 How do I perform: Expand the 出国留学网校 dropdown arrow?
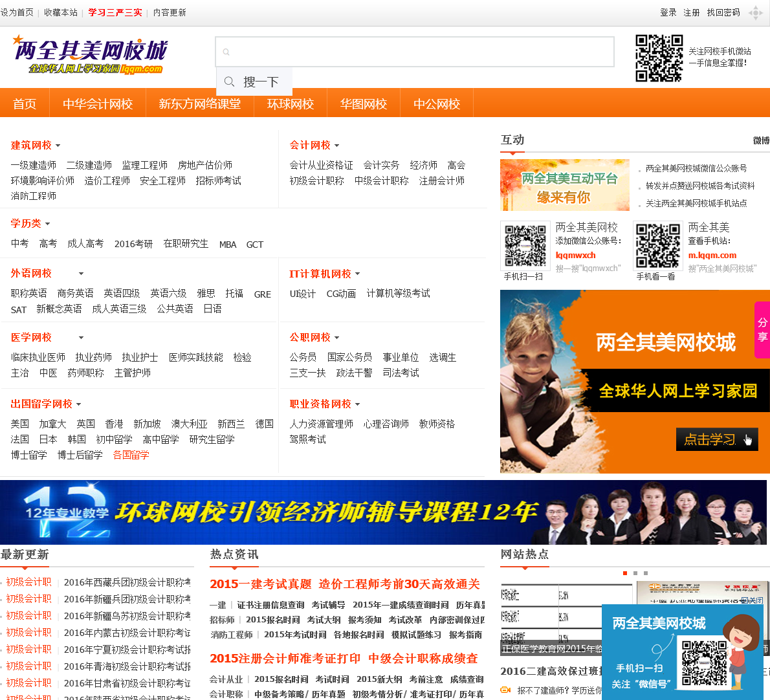pos(78,404)
